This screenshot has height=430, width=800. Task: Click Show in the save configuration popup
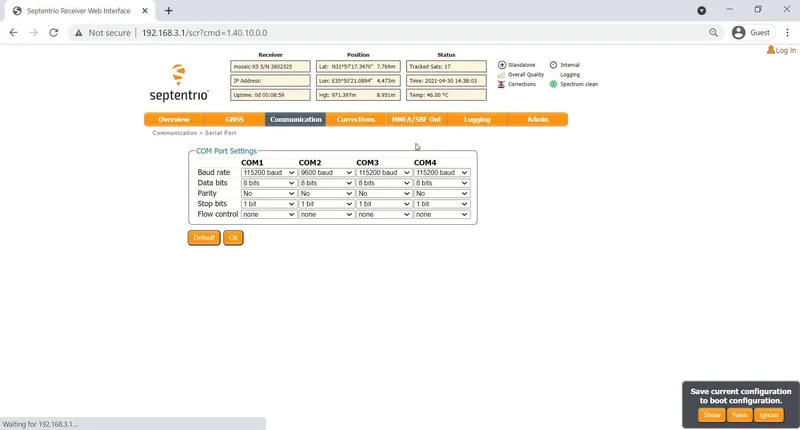click(712, 415)
